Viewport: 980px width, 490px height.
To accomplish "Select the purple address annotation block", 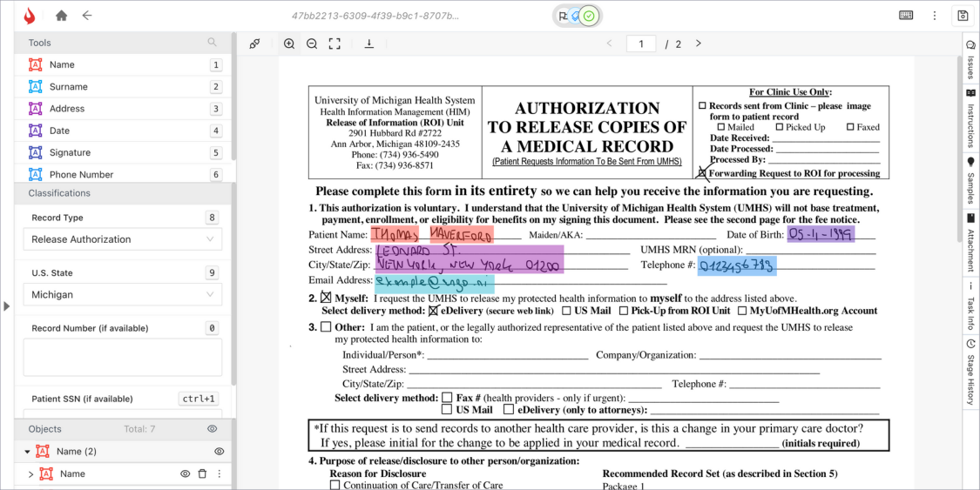I will [470, 258].
